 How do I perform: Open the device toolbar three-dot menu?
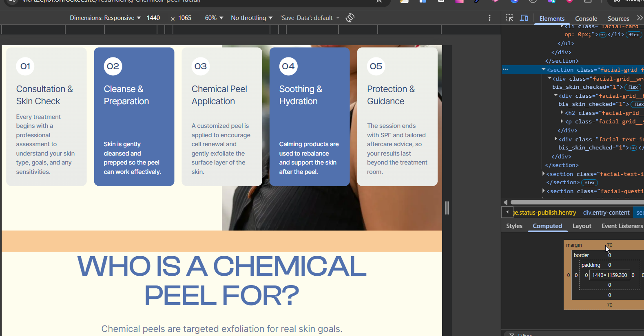[489, 18]
